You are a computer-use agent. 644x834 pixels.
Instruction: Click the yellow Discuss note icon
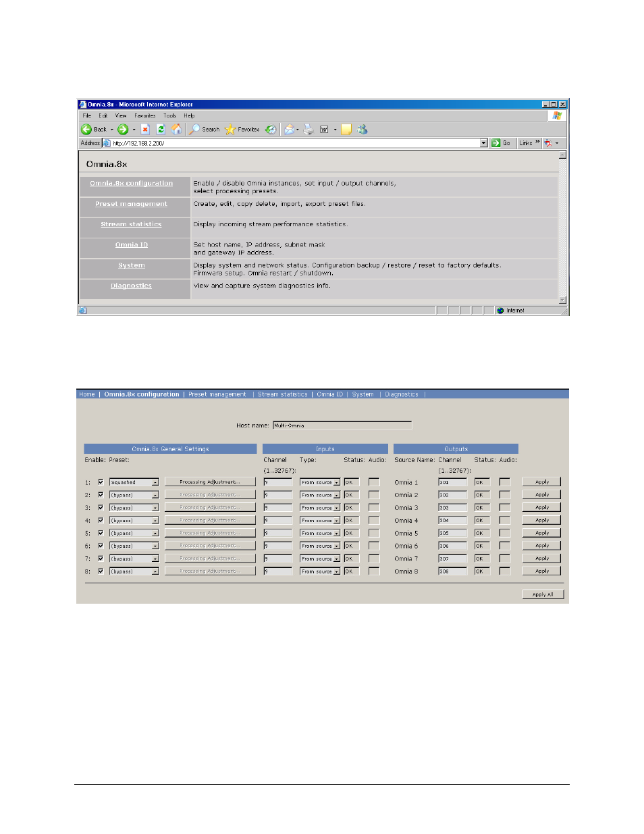tap(346, 130)
